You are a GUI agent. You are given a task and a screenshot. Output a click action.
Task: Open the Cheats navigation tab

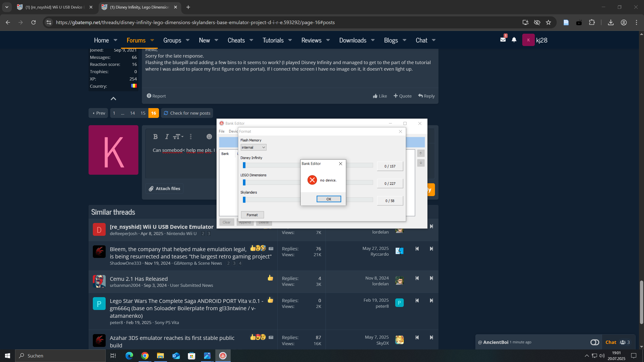coord(236,40)
